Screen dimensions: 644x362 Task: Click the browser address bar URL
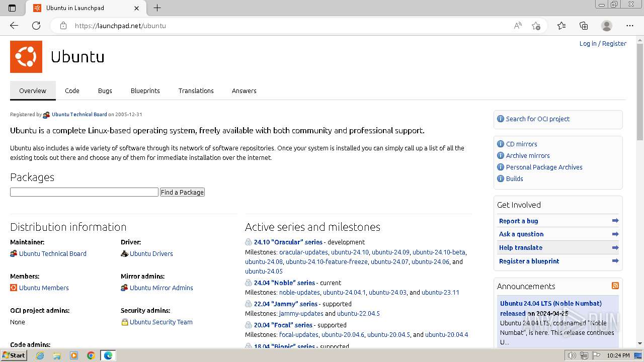pos(120,26)
